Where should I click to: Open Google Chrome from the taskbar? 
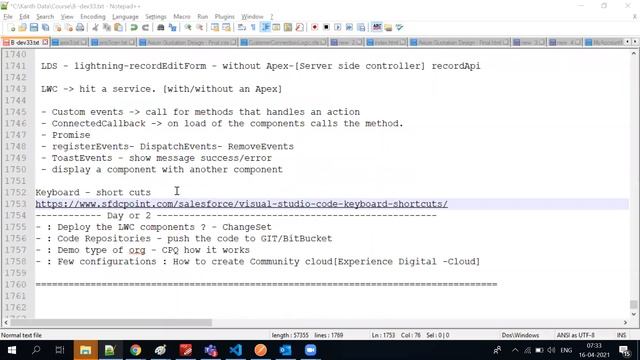tap(135, 350)
